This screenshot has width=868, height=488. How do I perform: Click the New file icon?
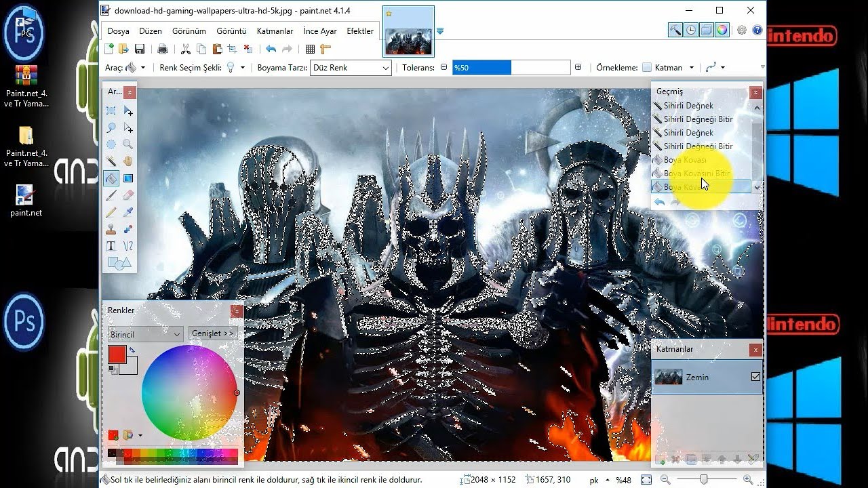coord(109,49)
